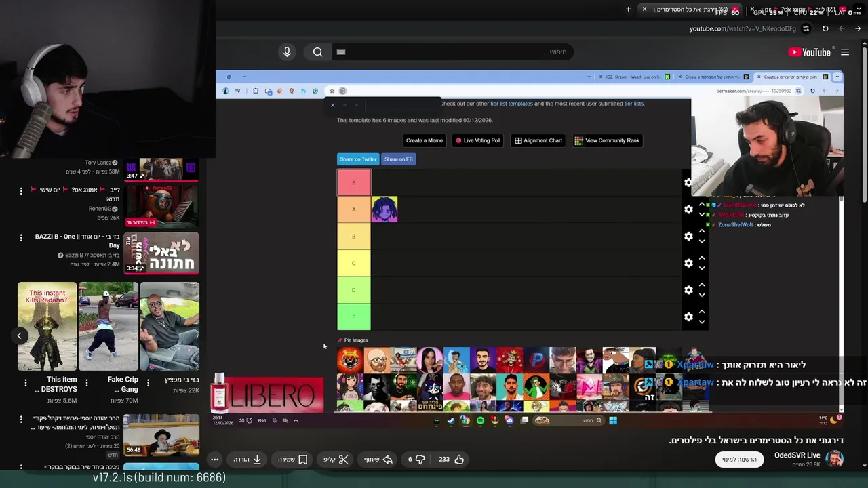Close the active YouTube video tab

pos(644,9)
